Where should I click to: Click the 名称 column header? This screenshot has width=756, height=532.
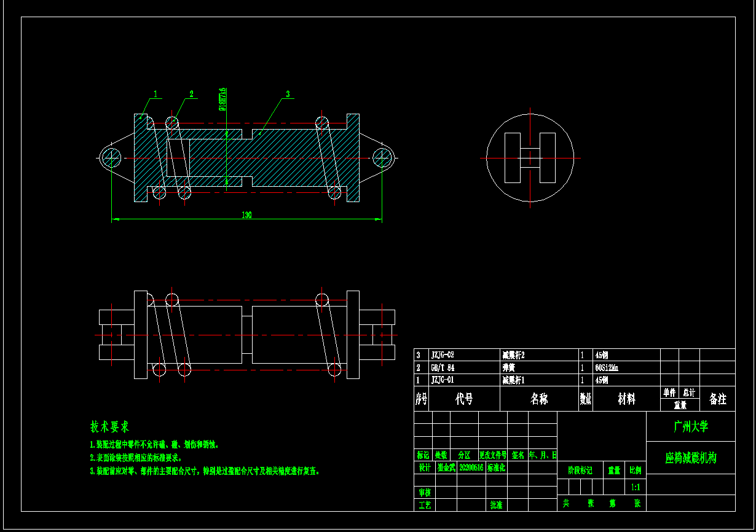[539, 399]
